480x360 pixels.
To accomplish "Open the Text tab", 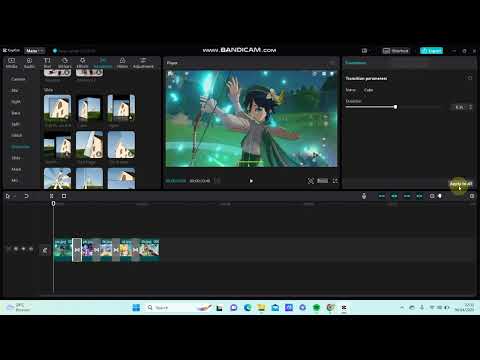I will 47,63.
